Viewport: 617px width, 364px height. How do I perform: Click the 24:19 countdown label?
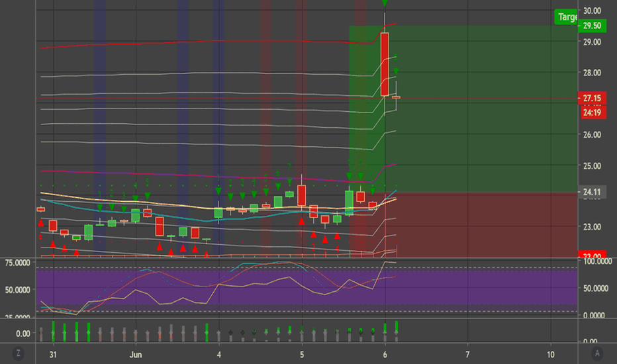592,113
